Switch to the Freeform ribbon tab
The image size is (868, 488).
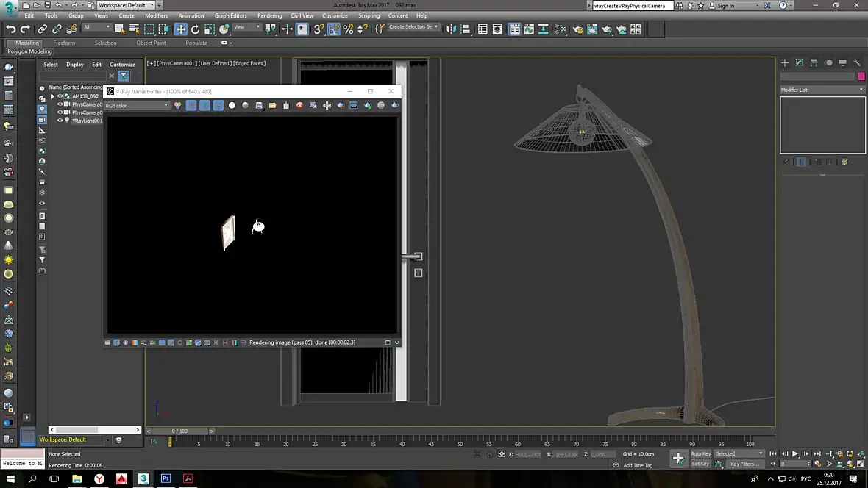(x=64, y=43)
